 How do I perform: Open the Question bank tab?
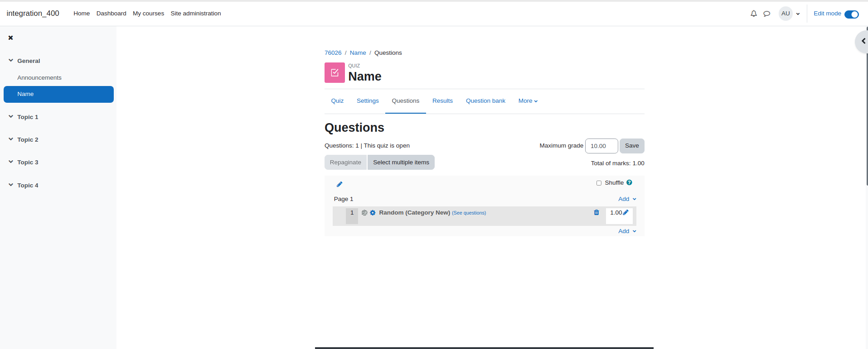click(x=485, y=101)
